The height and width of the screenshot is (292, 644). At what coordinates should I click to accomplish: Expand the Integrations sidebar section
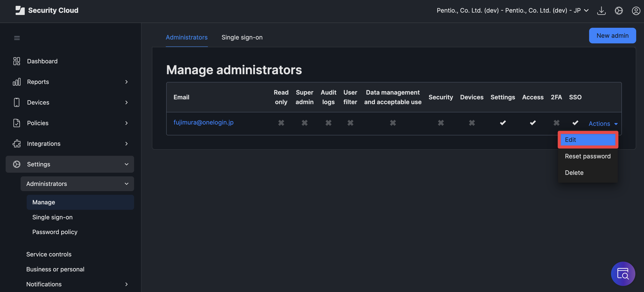click(x=126, y=143)
